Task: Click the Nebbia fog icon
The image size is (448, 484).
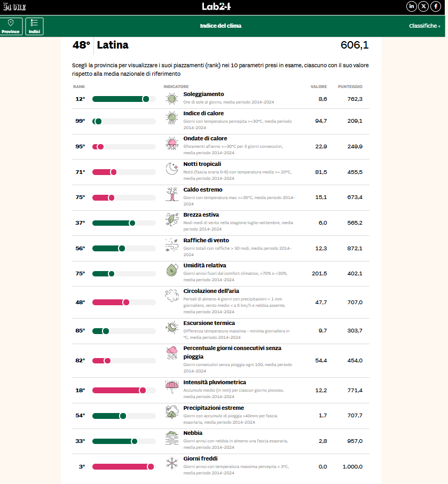Action: pyautogui.click(x=171, y=438)
